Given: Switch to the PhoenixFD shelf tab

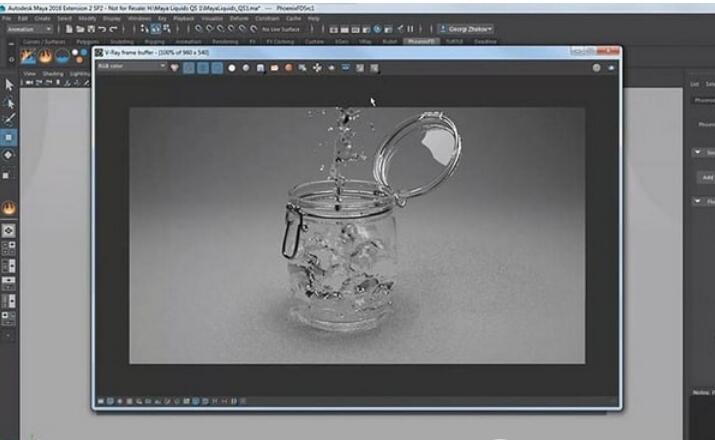Looking at the screenshot, I should click(x=422, y=41).
